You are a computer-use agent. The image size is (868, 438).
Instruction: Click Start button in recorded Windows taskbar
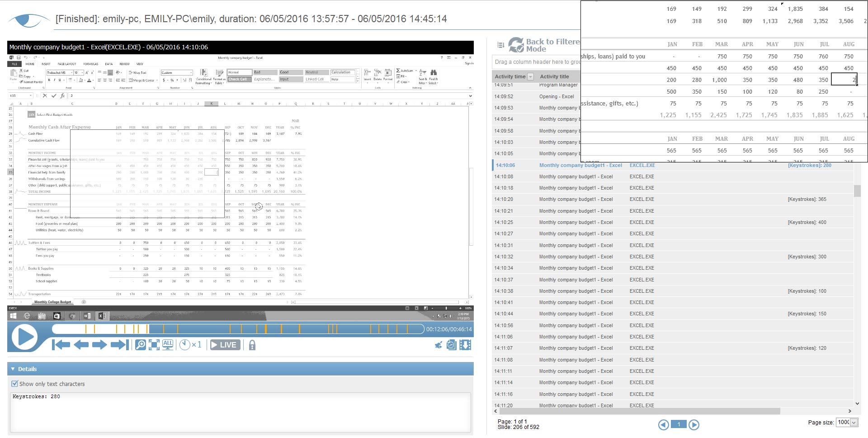coord(13,316)
